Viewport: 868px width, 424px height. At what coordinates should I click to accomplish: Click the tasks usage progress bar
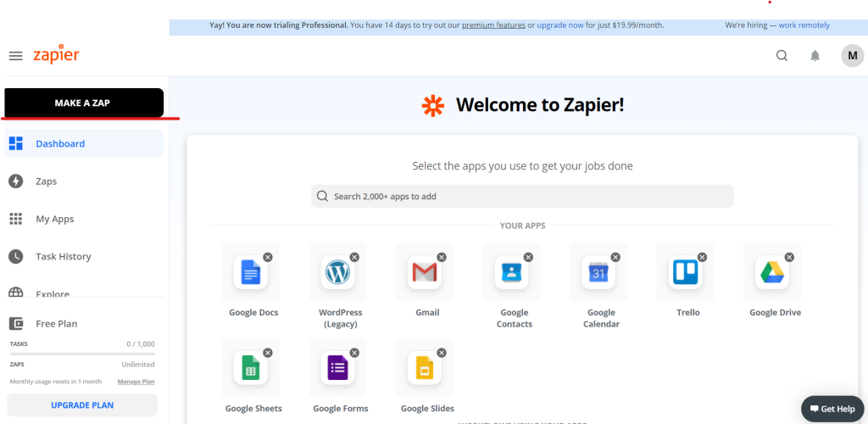click(82, 354)
